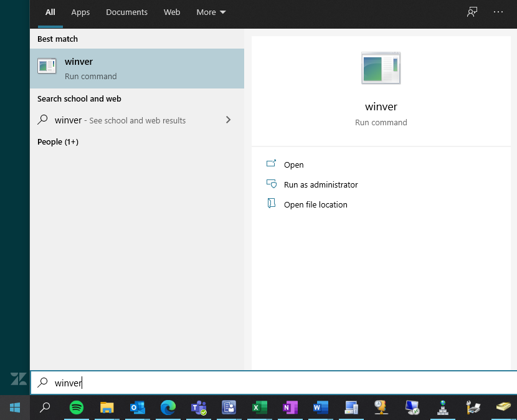Open Excel from the taskbar

(x=260, y=408)
